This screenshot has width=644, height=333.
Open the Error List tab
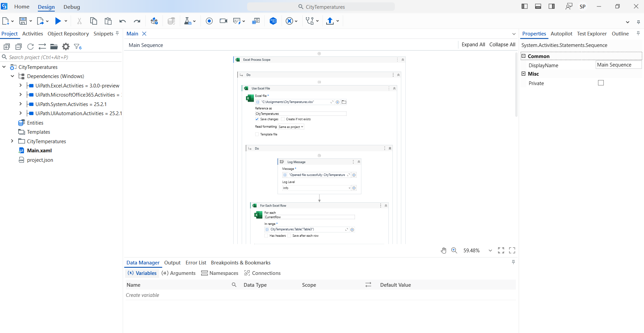[196, 263]
